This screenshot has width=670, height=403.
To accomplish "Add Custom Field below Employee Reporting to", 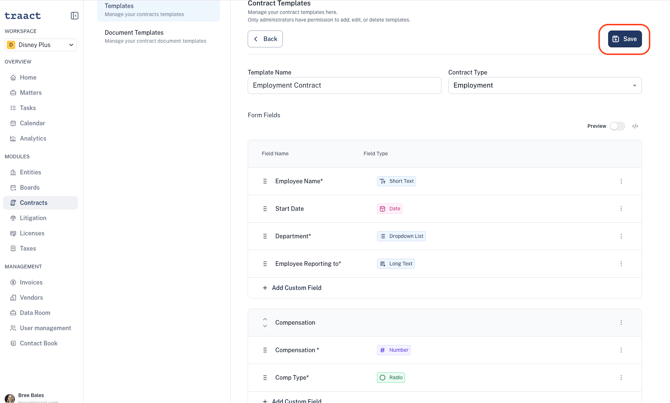I will click(x=292, y=288).
